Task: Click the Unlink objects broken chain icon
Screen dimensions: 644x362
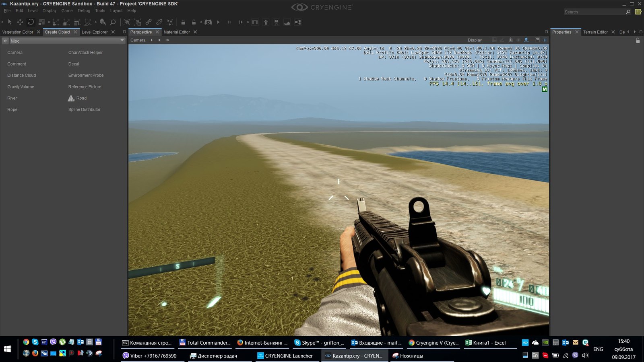Action: click(159, 22)
